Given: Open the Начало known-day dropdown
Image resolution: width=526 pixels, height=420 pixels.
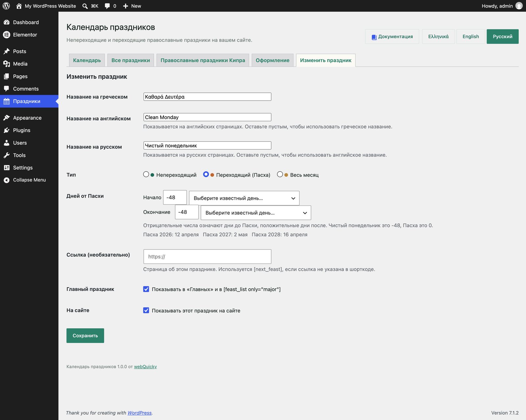Looking at the screenshot, I should (x=244, y=198).
